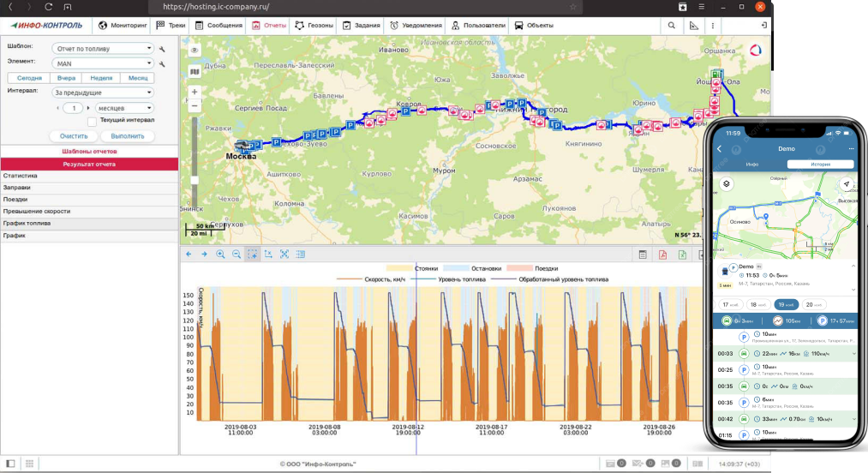
Task: Open the месяцев units dropdown
Action: point(124,108)
